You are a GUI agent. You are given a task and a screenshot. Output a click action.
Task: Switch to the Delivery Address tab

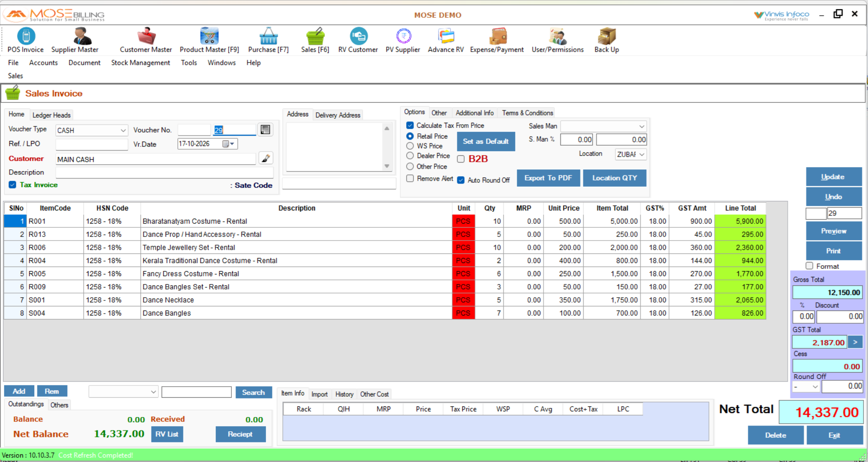(338, 115)
